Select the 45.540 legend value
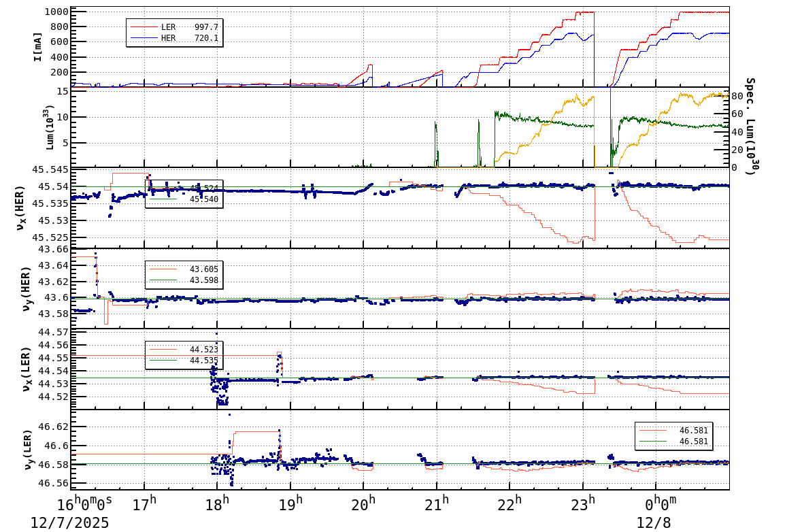The image size is (785, 532). (x=203, y=199)
